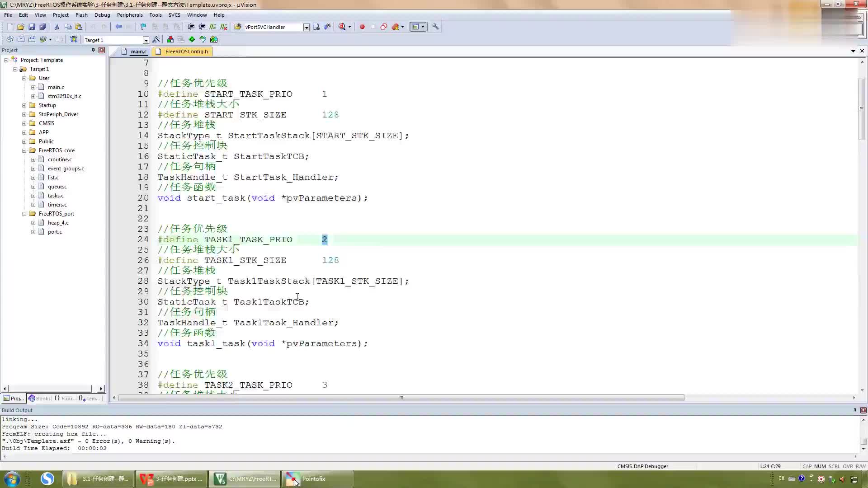Close the Build Output panel

(x=863, y=410)
